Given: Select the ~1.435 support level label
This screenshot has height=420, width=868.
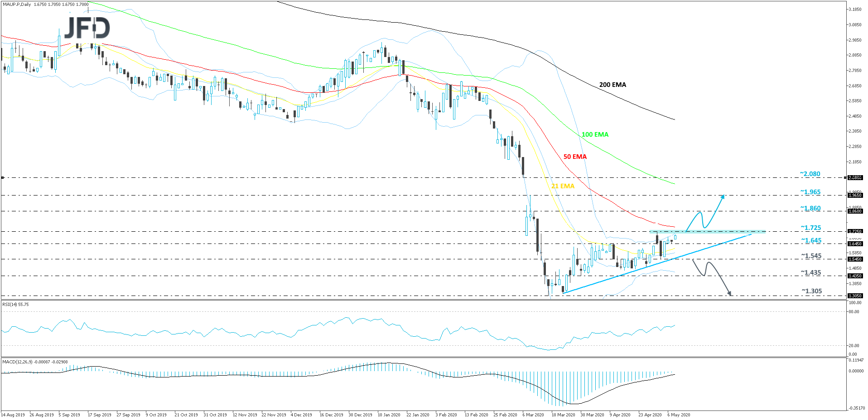Looking at the screenshot, I should tap(810, 272).
